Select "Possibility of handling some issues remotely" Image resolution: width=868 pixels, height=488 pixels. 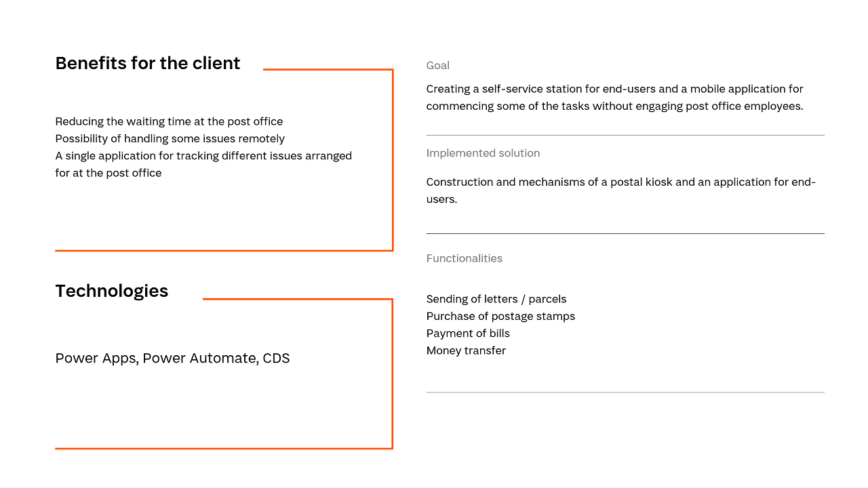click(x=170, y=139)
